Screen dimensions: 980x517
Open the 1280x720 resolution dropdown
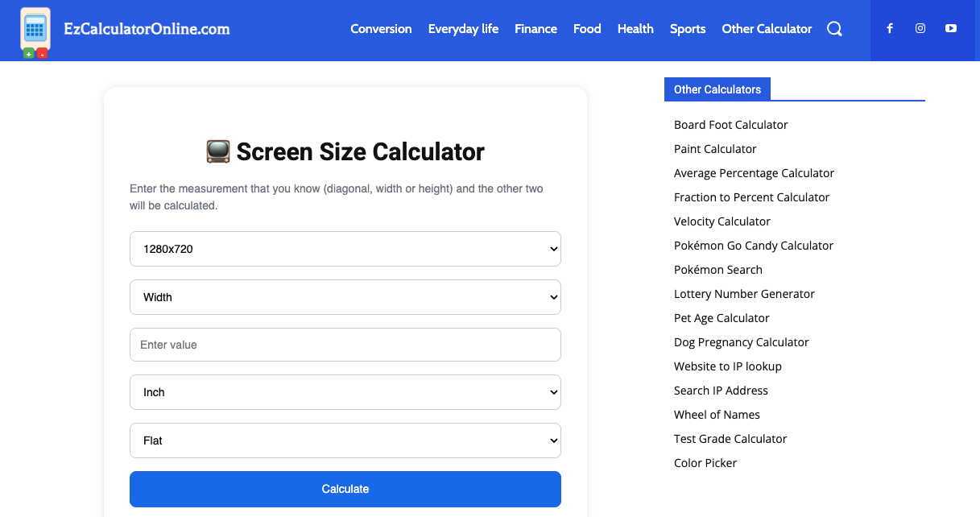pyautogui.click(x=345, y=249)
